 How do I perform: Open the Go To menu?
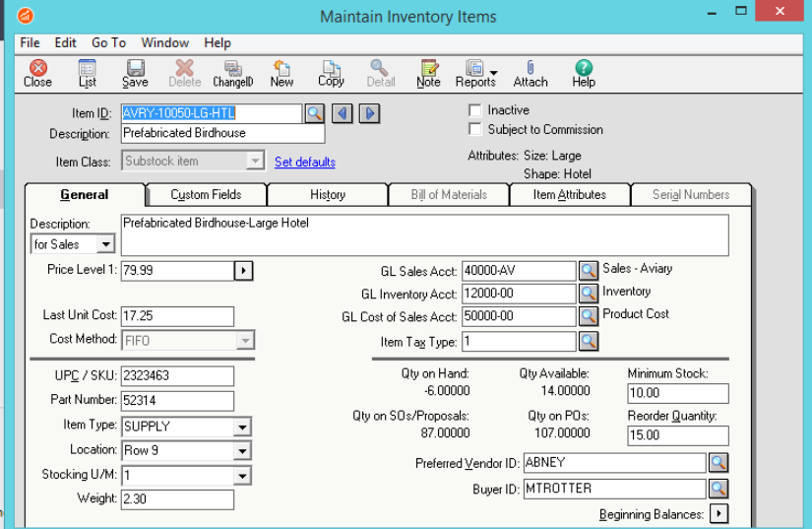108,42
